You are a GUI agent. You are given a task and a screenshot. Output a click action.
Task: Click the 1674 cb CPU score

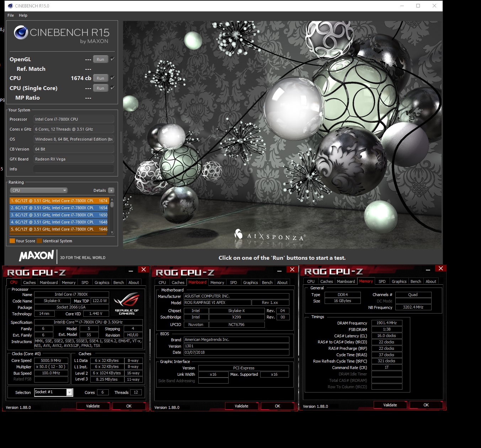(81, 78)
